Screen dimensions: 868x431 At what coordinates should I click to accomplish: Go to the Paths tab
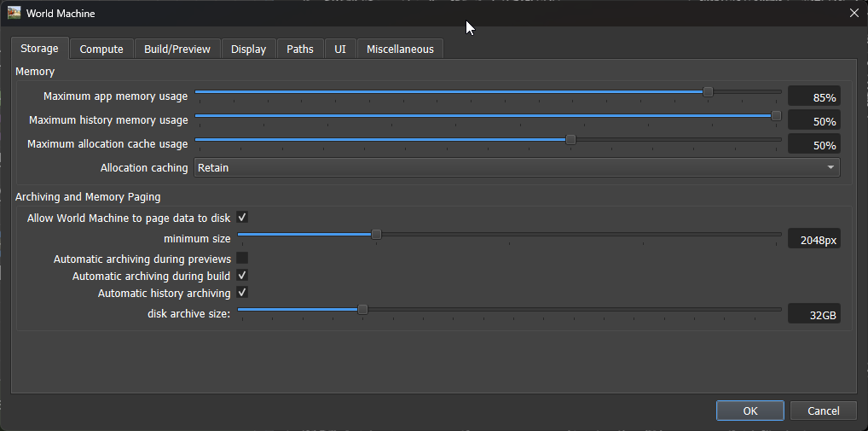(x=299, y=50)
